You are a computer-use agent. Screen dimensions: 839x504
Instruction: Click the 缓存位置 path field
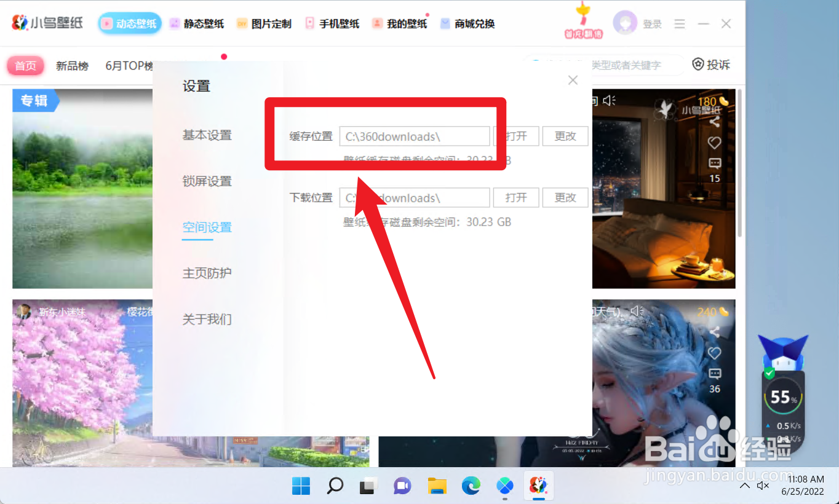[415, 136]
